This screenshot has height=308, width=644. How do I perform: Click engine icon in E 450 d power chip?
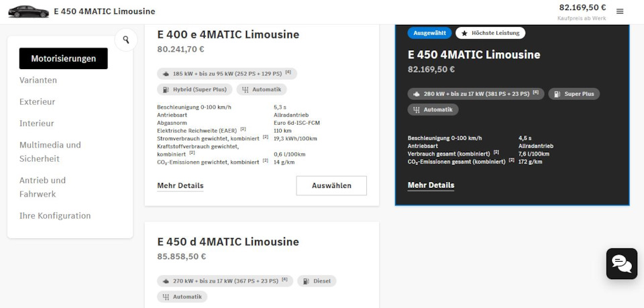pos(166,281)
